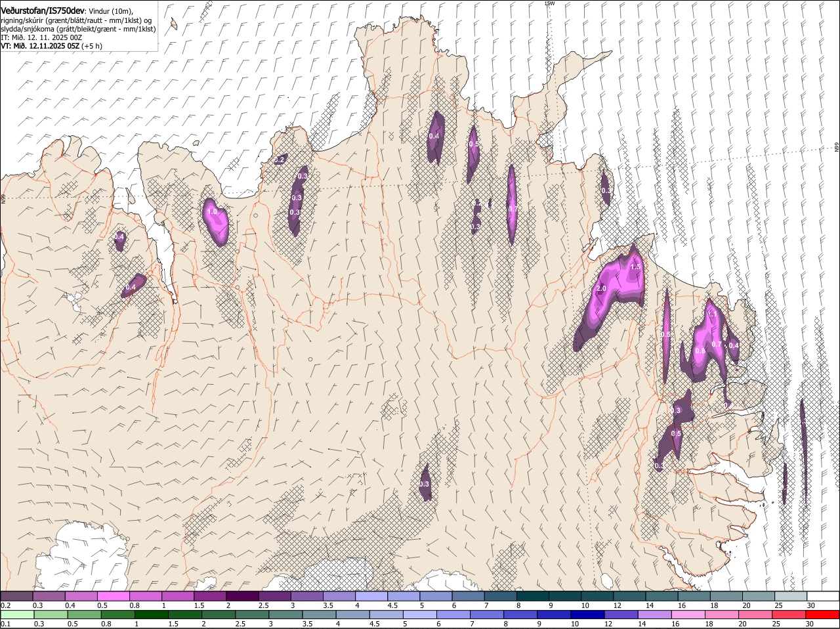Click the rigning/skúrir legend description line
Viewport: 840px width, 629px height.
(x=76, y=20)
